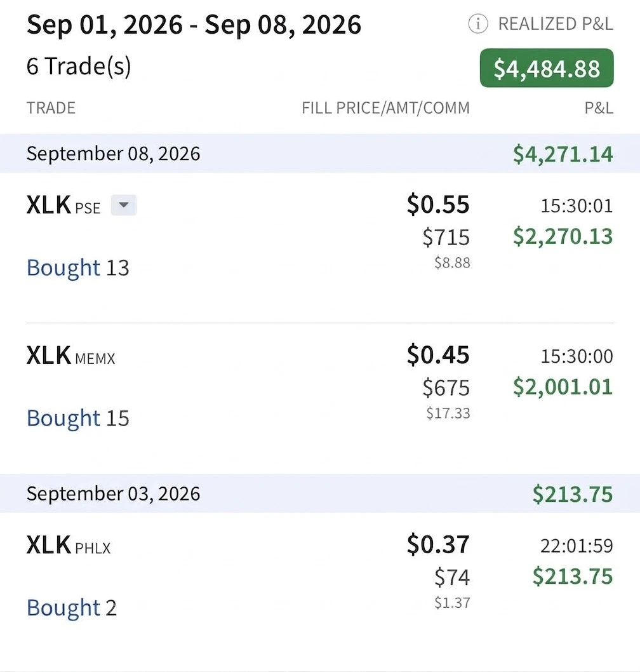Screen dimensions: 640x672
Task: Click the FILL PRICE/AMT/COMM column header
Action: pyautogui.click(x=385, y=108)
